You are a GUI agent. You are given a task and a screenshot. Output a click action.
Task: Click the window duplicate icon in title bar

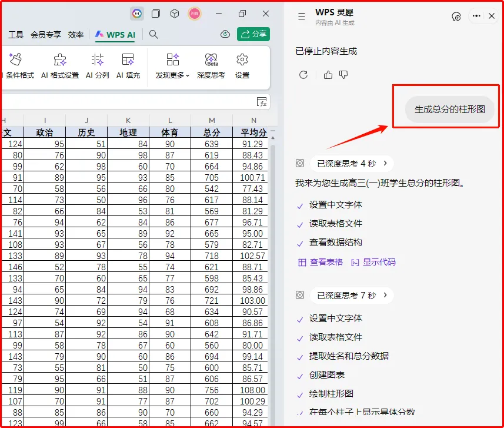[x=156, y=14]
